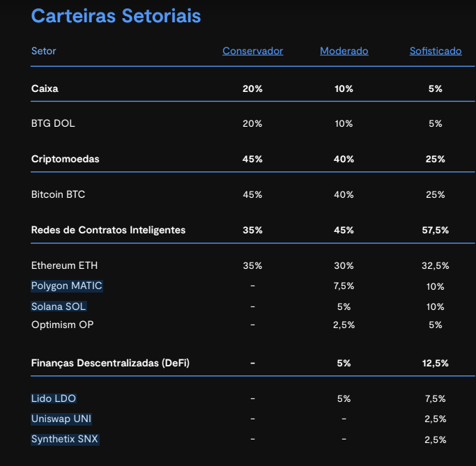Click the Synthetix SNX asset name
The width and height of the screenshot is (476, 466).
(x=65, y=440)
